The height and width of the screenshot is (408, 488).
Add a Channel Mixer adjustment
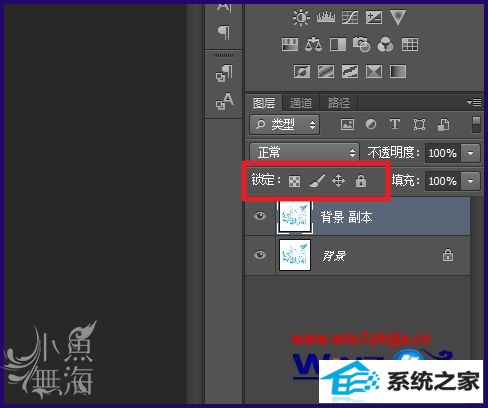385,44
